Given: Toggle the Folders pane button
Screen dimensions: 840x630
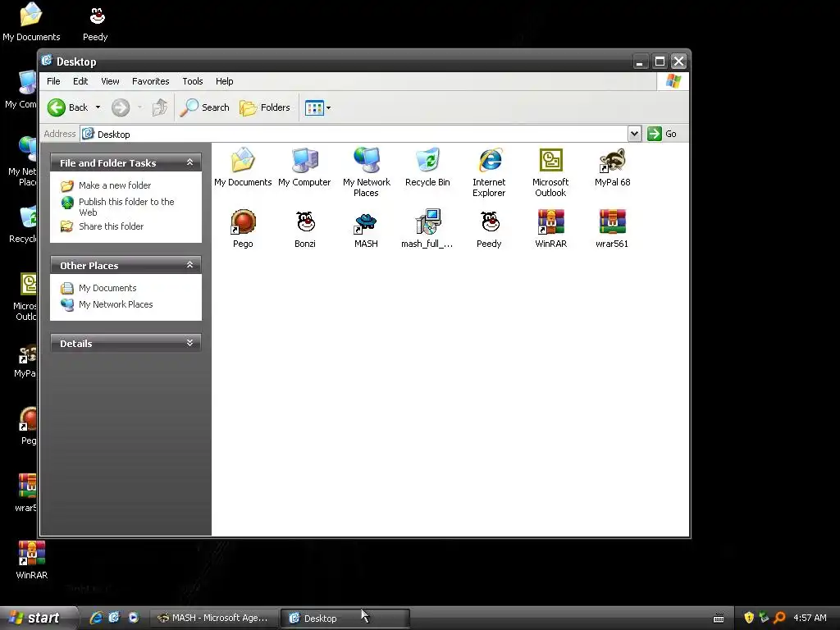Looking at the screenshot, I should tap(265, 107).
